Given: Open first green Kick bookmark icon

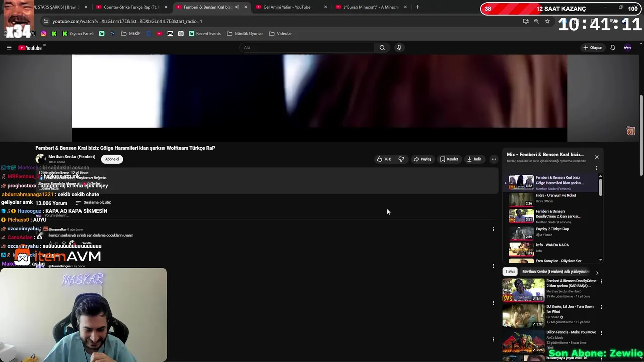Looking at the screenshot, I should (x=54, y=34).
